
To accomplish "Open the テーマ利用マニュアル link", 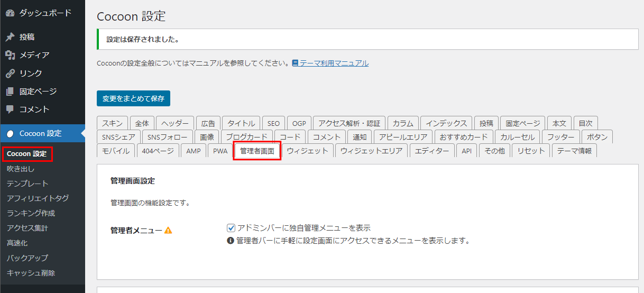I will click(x=334, y=63).
